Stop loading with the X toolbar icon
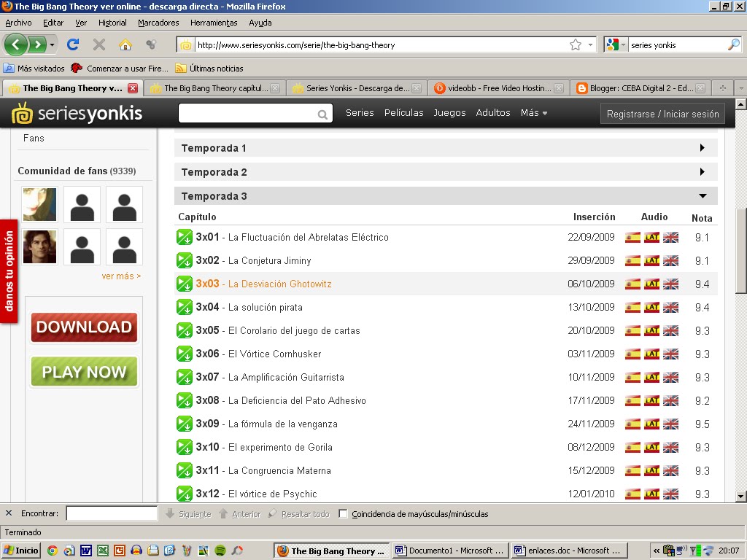 point(99,44)
